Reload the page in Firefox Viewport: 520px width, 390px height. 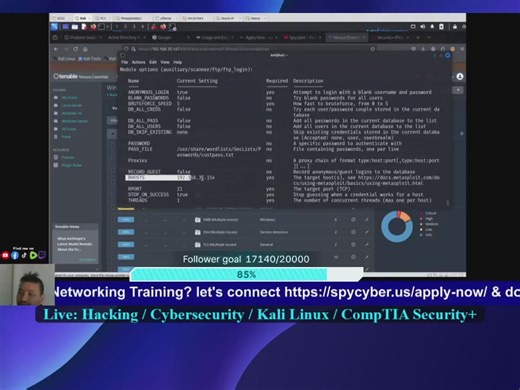76,49
